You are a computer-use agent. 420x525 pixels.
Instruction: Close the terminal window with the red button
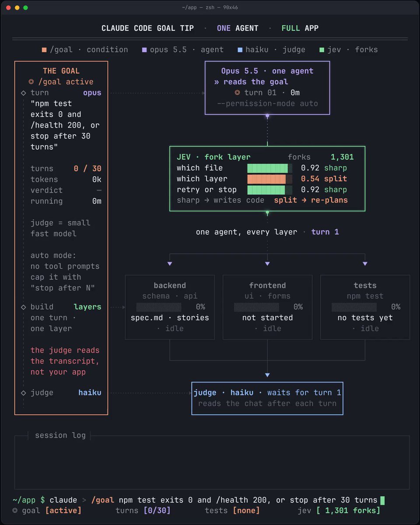point(8,7)
